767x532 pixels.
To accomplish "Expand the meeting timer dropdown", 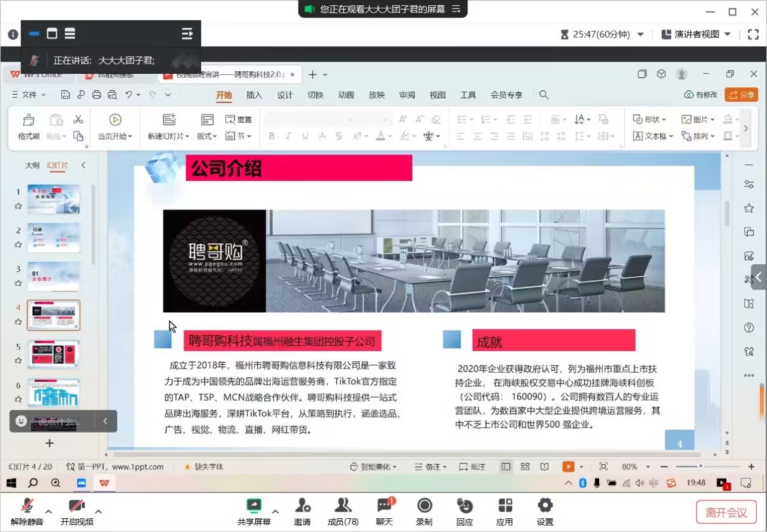I will (x=641, y=35).
